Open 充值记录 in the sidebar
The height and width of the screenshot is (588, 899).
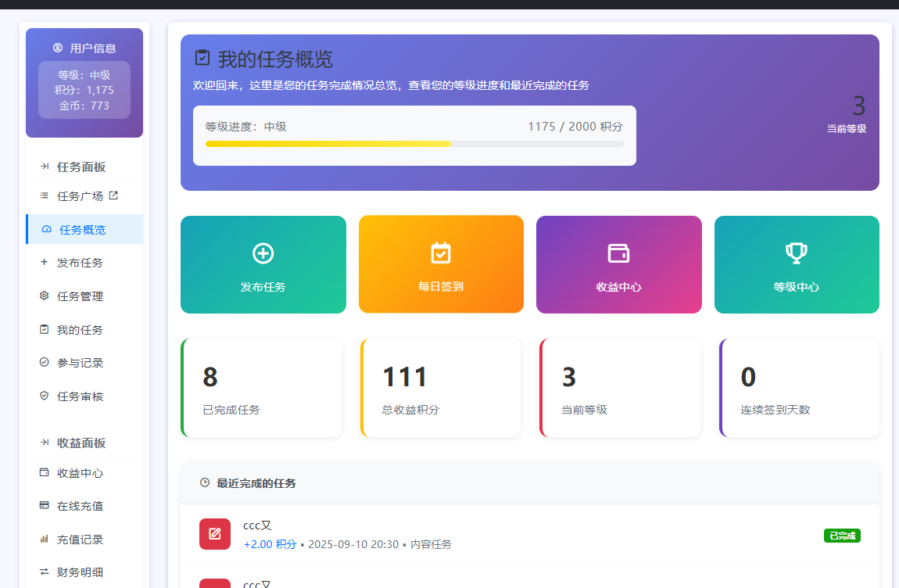80,540
